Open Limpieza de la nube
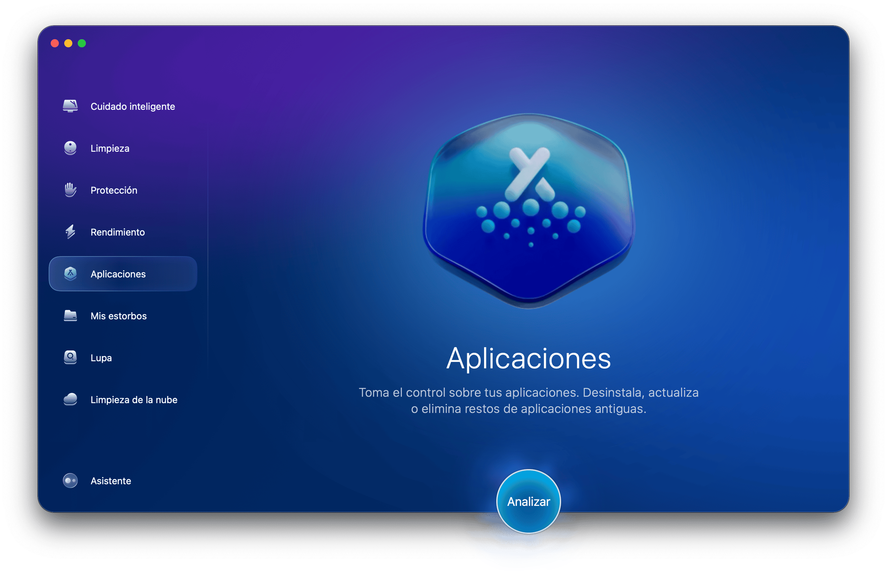Image resolution: width=887 pixels, height=588 pixels. pos(134,399)
